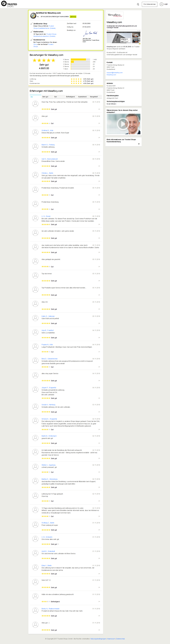Click the Trusted Shops certificate seal badge
The height and width of the screenshot is (644, 170).
33,15
